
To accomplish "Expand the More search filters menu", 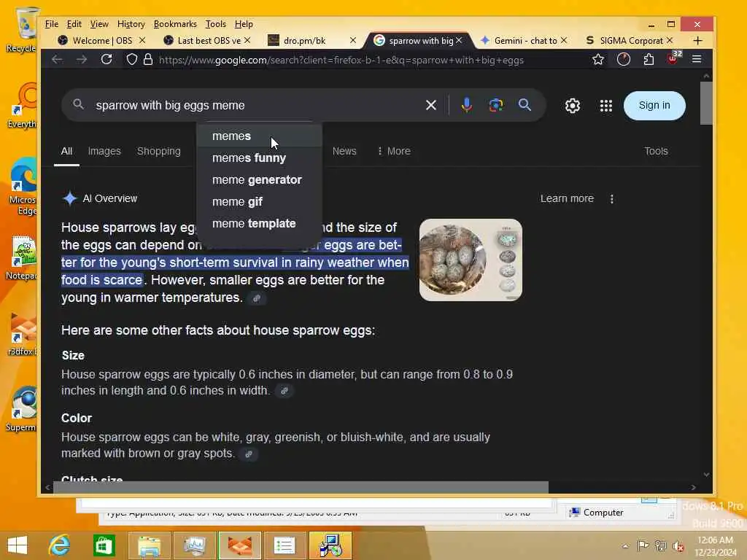I will [393, 152].
